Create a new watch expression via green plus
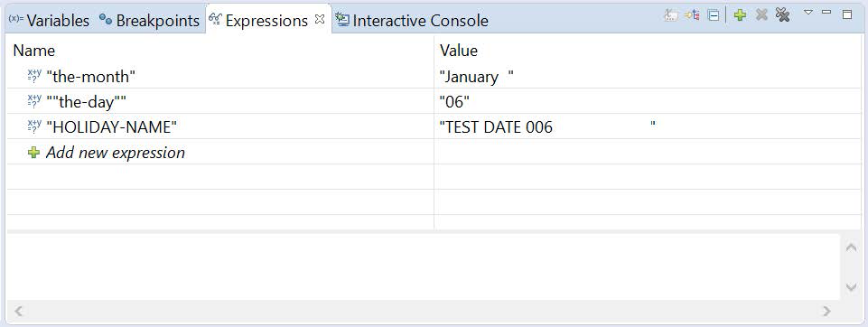 click(740, 15)
